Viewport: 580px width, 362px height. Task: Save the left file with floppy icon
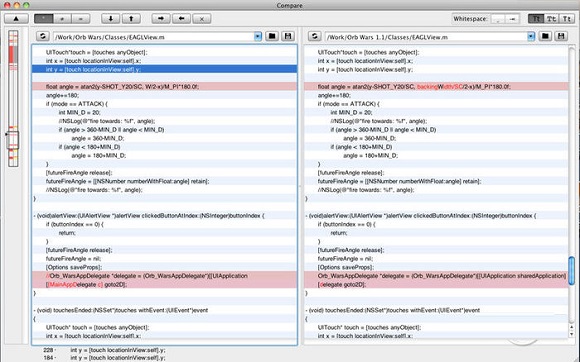pos(288,36)
